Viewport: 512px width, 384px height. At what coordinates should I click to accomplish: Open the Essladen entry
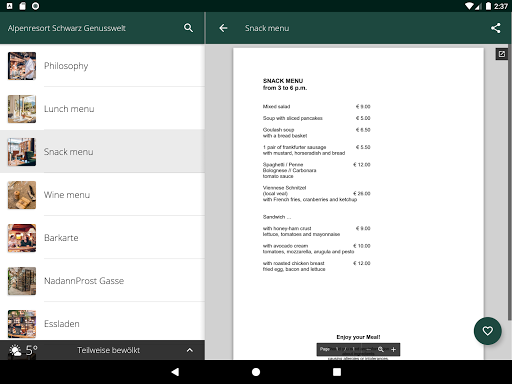click(102, 323)
